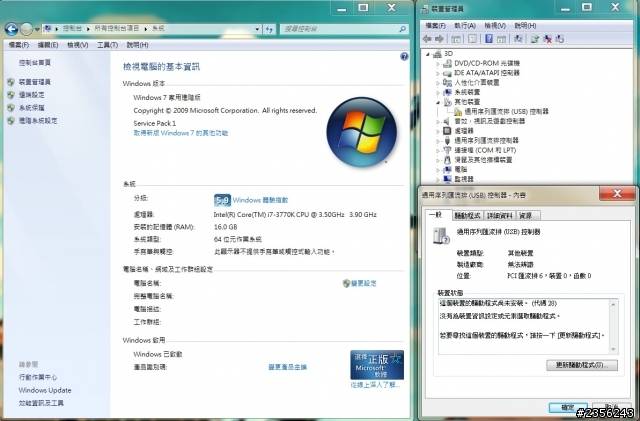The image size is (640, 421).
Task: Open 說明(H) menu in System window
Action: tap(137, 45)
